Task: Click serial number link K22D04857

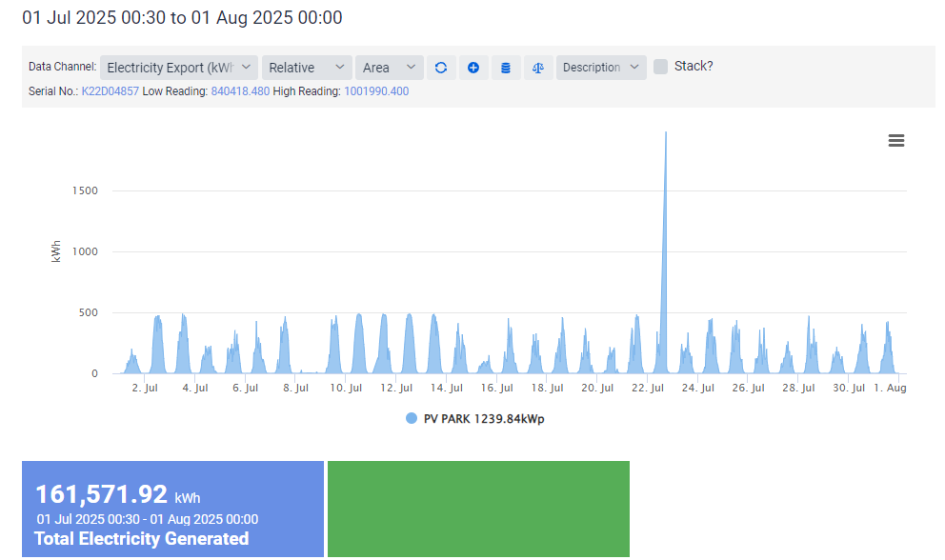Action: [x=113, y=90]
